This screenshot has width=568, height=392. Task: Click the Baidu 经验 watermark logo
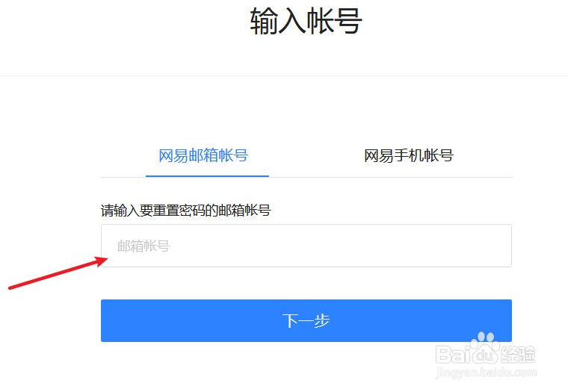pos(485,355)
